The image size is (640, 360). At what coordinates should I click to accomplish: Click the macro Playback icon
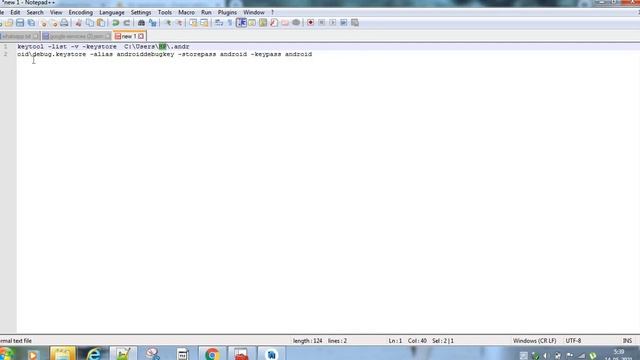tap(333, 23)
